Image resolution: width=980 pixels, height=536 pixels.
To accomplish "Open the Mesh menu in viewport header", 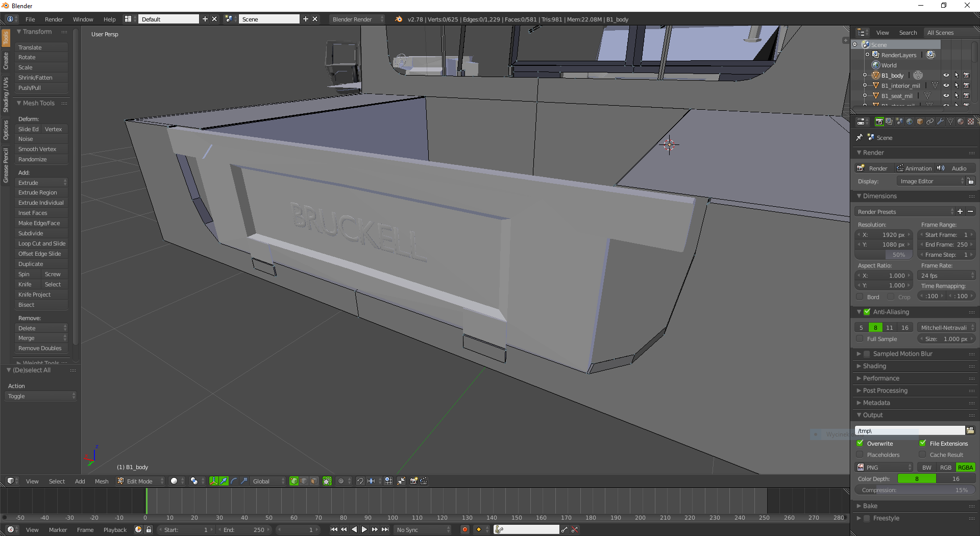I will (102, 481).
